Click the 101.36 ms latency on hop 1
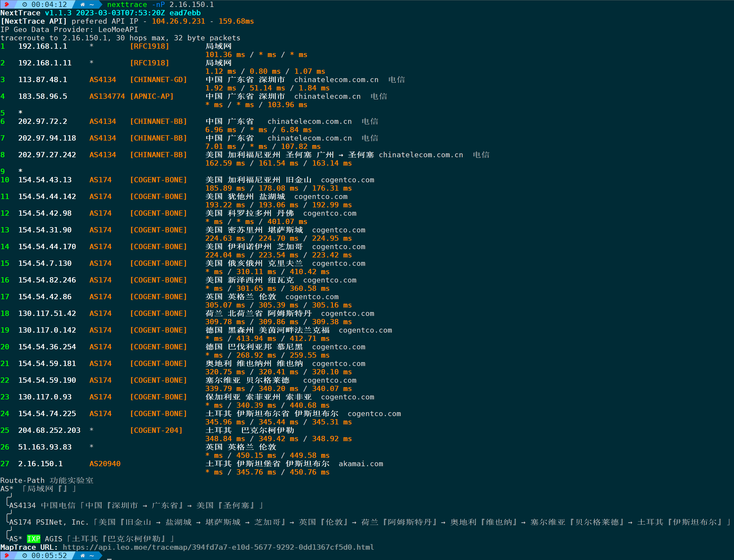Viewport: 734px width, 560px height. click(x=225, y=54)
